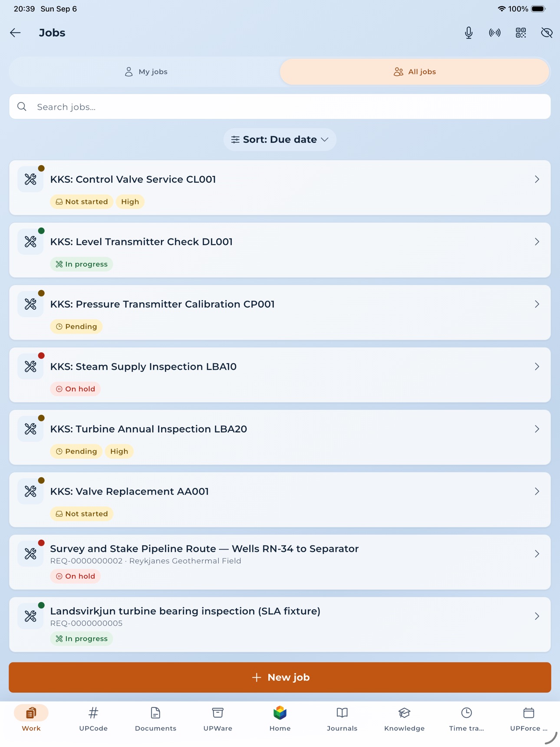This screenshot has height=747, width=560.
Task: Select REQ-0000000005 request number text
Action: pos(86,623)
